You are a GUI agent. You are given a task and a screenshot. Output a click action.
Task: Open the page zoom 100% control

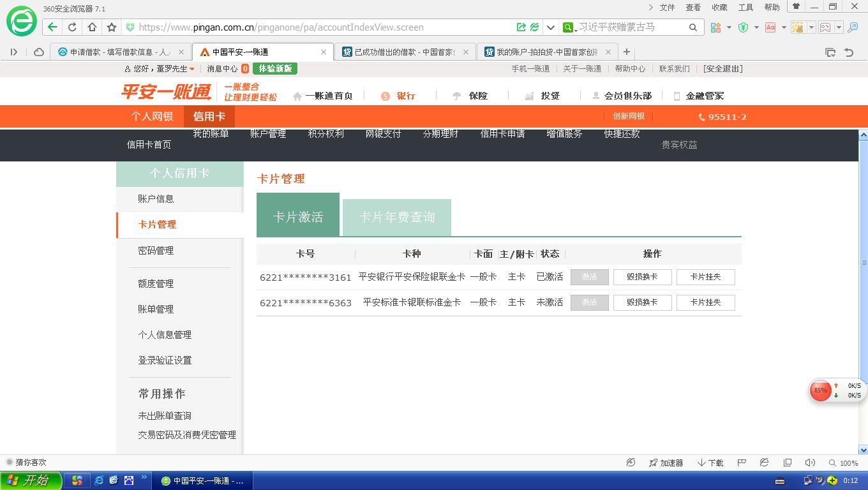[x=843, y=463]
